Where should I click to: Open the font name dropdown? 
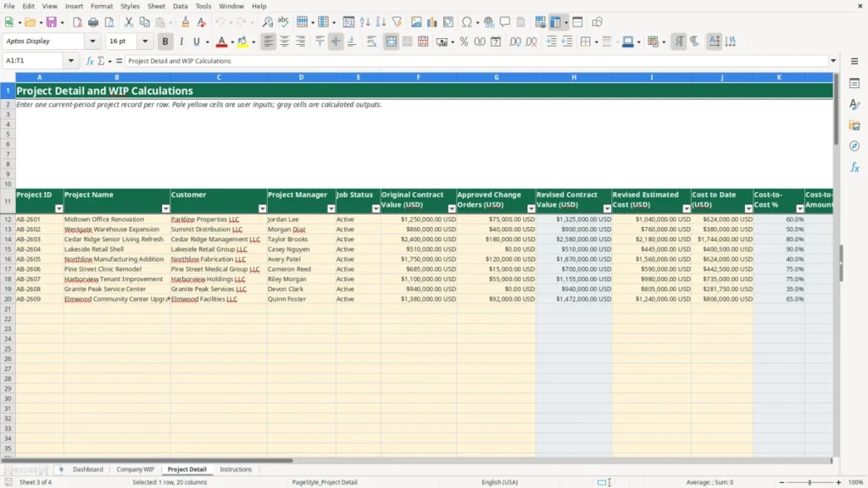coord(92,42)
